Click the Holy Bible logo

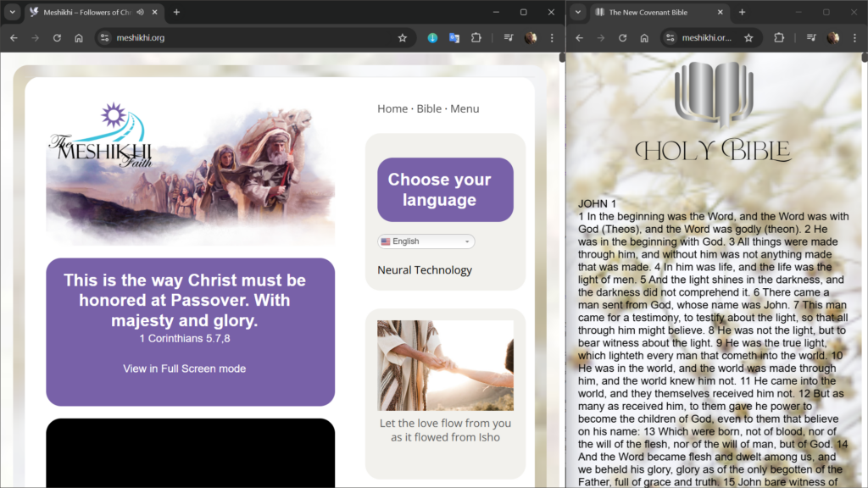pyautogui.click(x=714, y=113)
